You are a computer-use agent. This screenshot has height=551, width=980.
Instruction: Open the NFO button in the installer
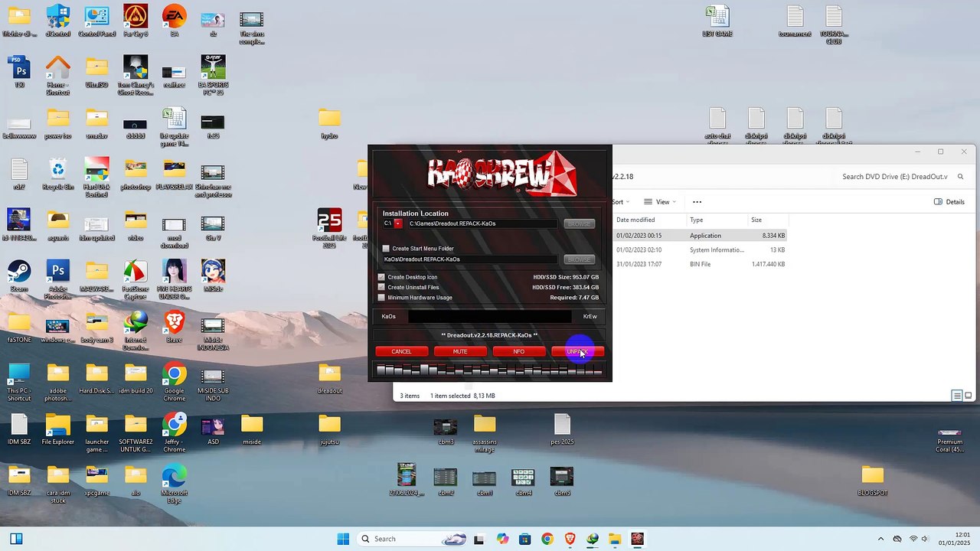(x=519, y=351)
